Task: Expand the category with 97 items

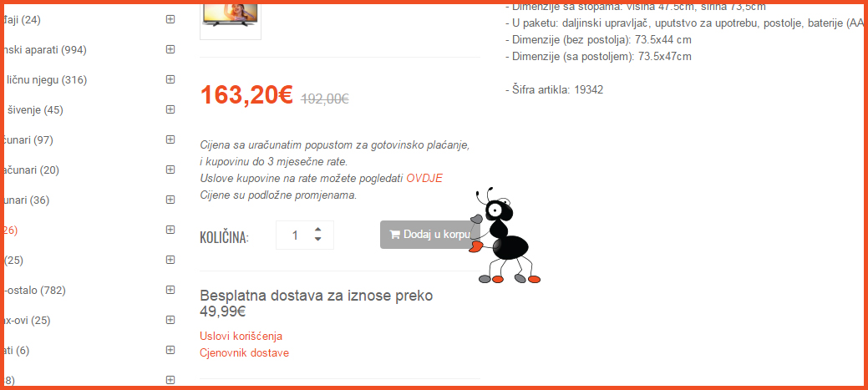Action: tap(170, 139)
